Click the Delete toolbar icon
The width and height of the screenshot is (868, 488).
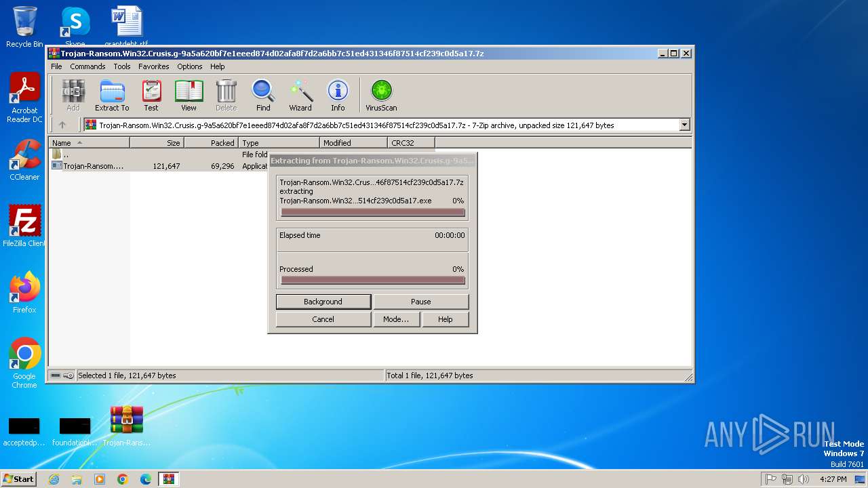(x=226, y=96)
